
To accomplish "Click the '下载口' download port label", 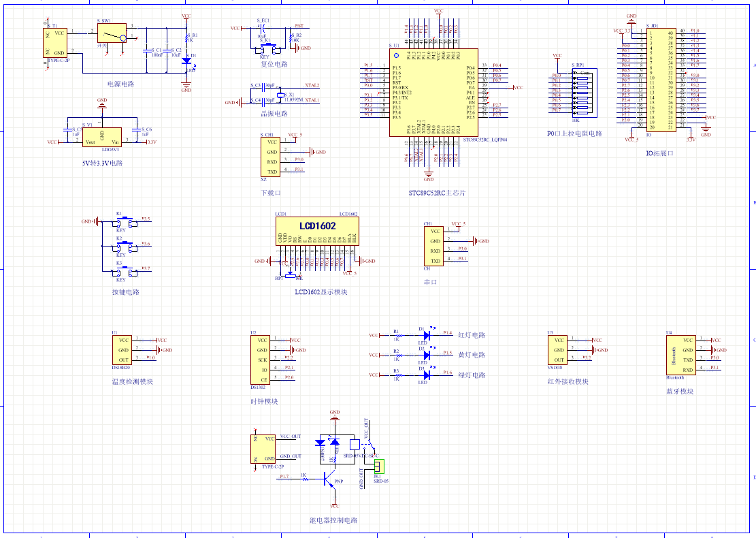I will click(x=271, y=193).
